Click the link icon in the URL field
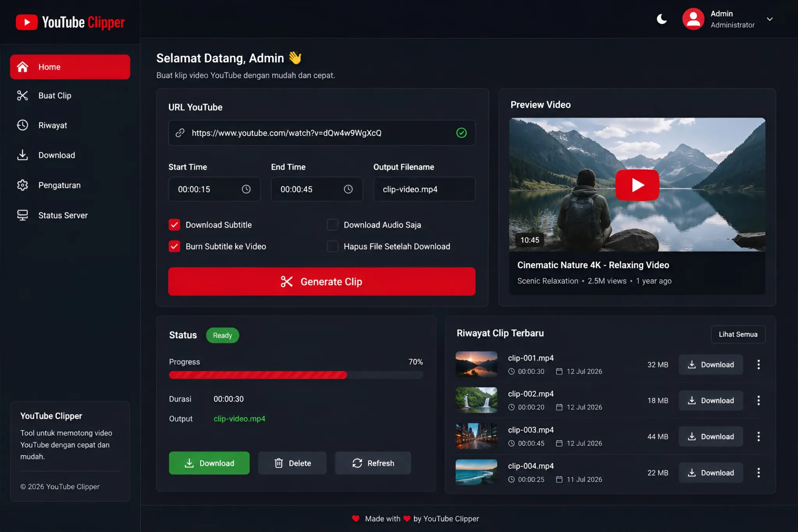The height and width of the screenshot is (532, 798). [x=180, y=133]
